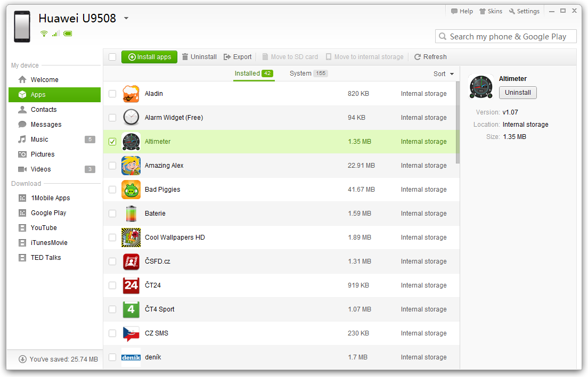Open Videos in the sidebar
The image size is (588, 377).
coord(55,169)
